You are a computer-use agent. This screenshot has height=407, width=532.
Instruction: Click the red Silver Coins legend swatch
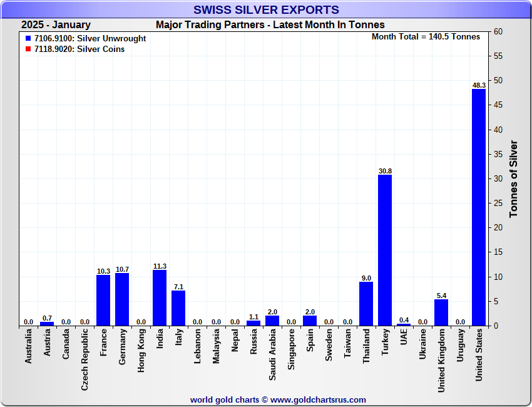[28, 49]
